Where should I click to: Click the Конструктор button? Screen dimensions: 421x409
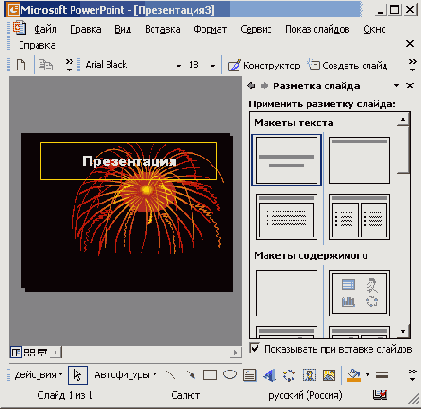(x=264, y=65)
